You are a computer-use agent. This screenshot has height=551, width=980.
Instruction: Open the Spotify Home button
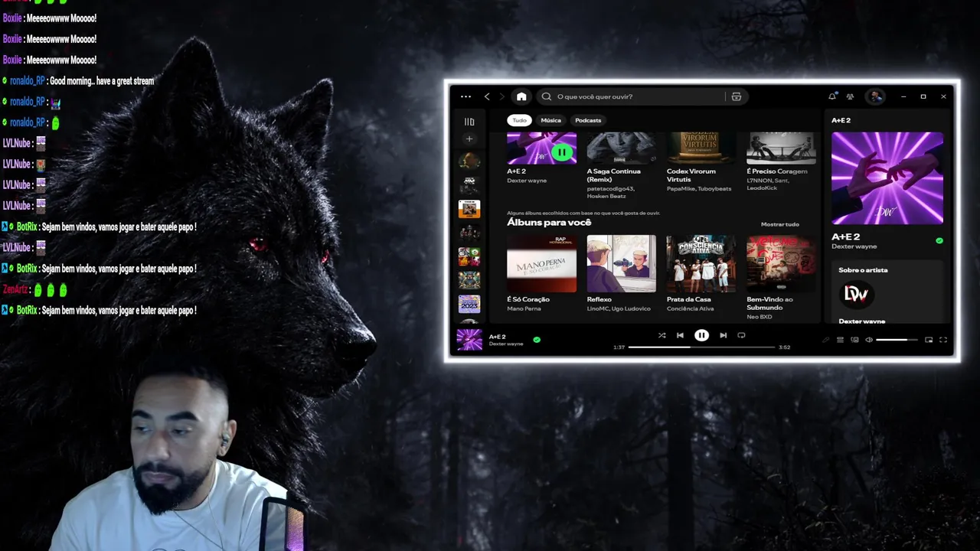[521, 96]
